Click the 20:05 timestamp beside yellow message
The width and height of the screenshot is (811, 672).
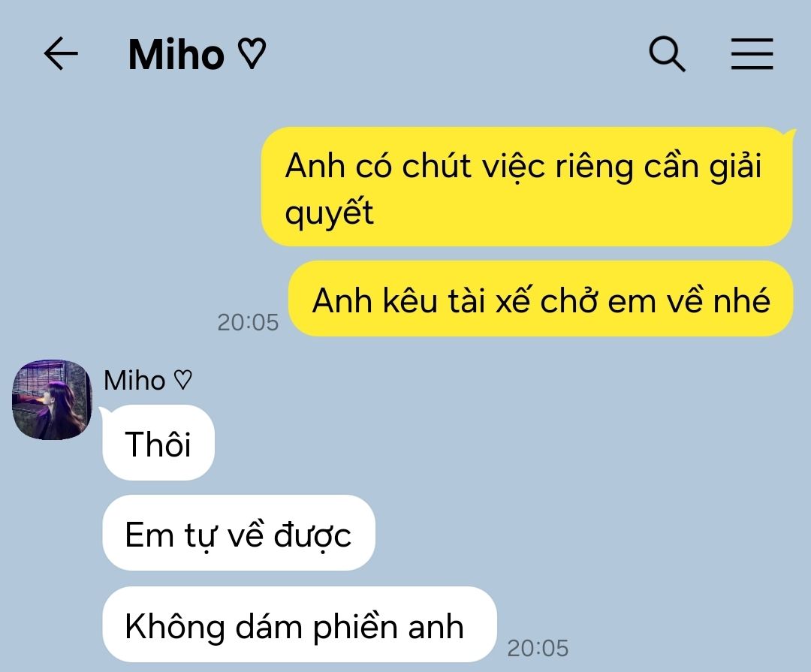[x=248, y=322]
